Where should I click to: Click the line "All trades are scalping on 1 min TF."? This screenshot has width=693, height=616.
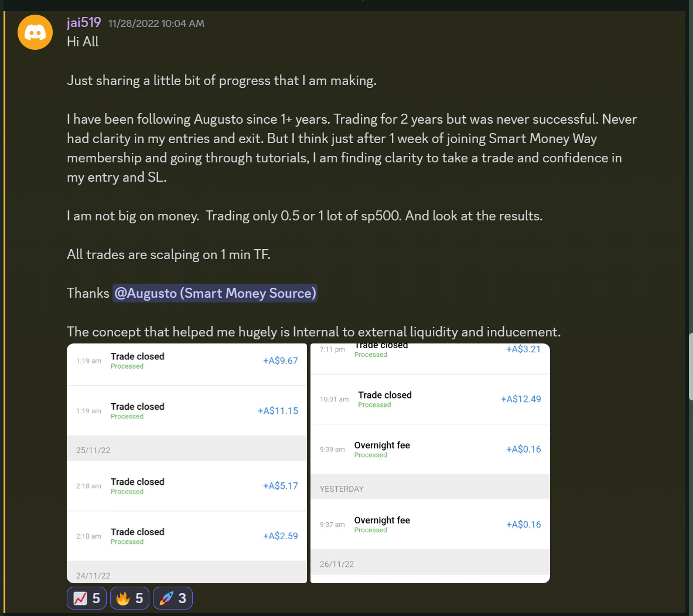168,255
